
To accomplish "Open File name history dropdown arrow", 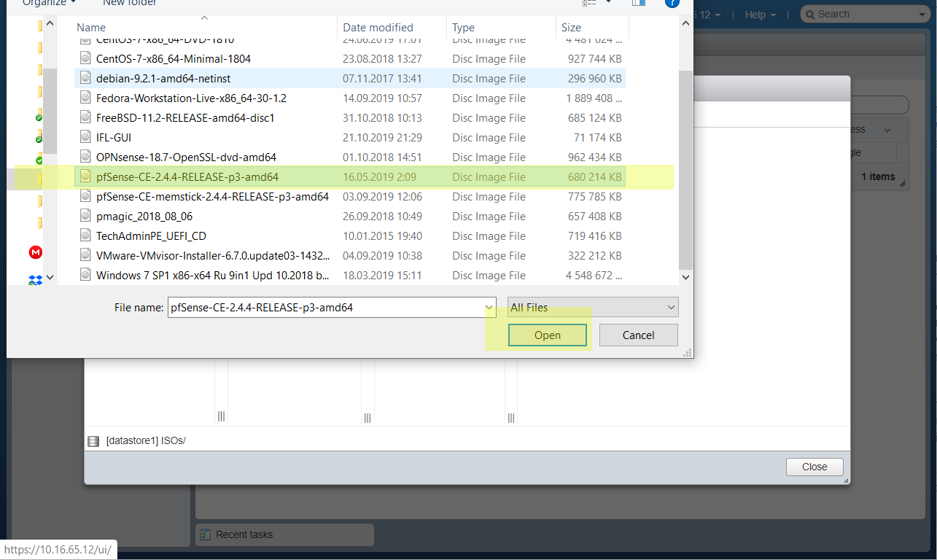I will (x=489, y=308).
